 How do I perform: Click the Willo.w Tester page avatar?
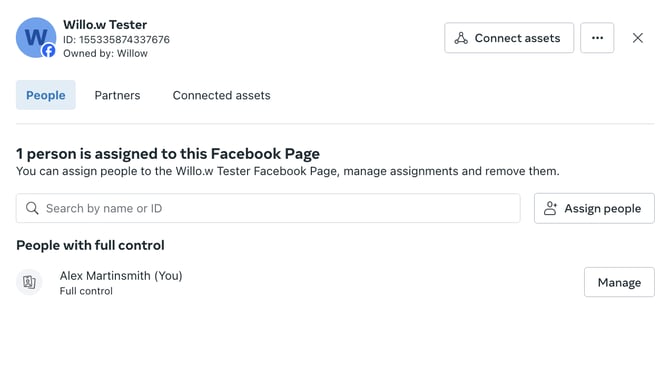36,38
